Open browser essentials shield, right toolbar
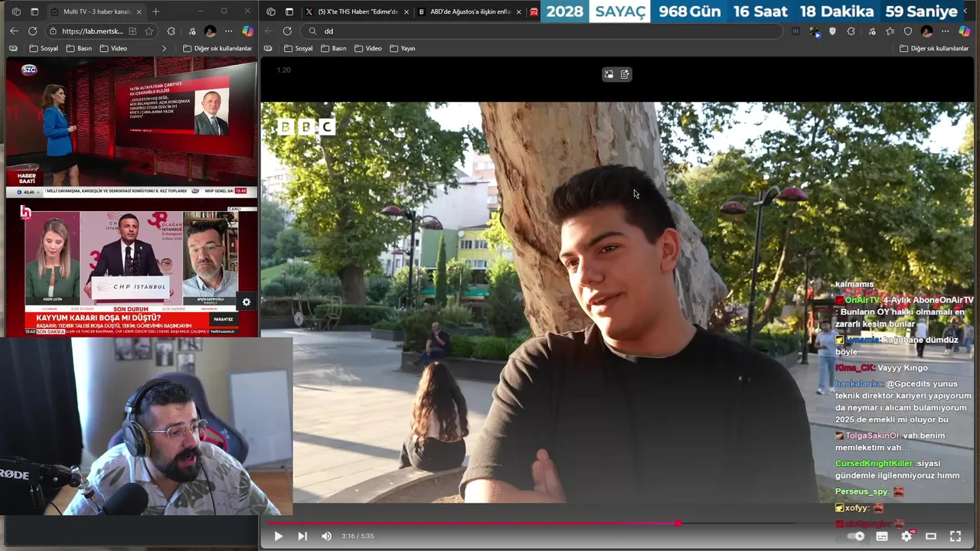This screenshot has width=980, height=551. 908,31
